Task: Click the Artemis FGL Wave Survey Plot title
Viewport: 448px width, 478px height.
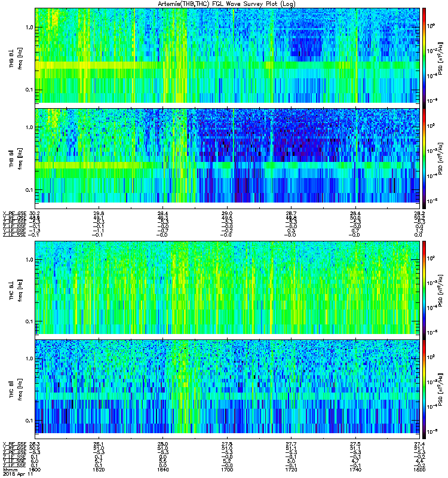Action: (226, 4)
